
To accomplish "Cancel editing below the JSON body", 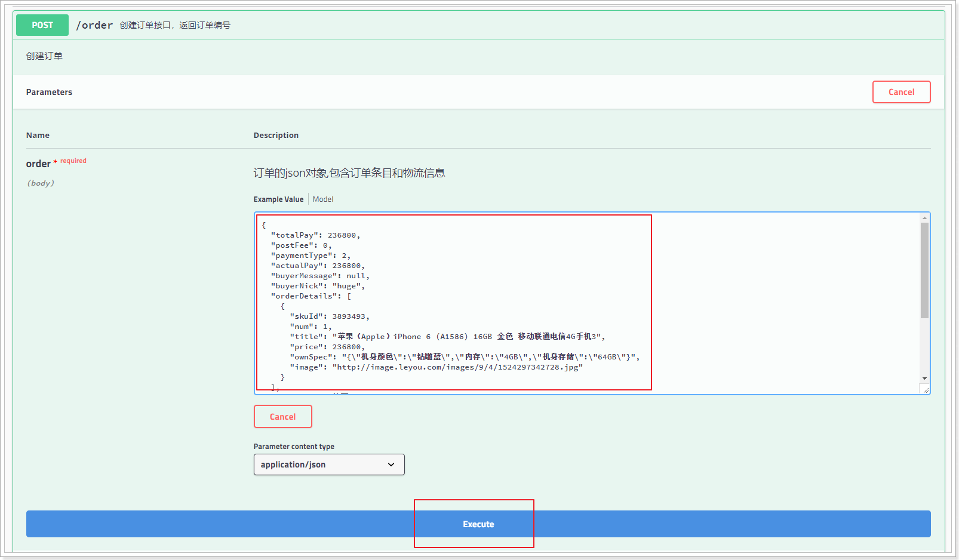I will [x=282, y=417].
